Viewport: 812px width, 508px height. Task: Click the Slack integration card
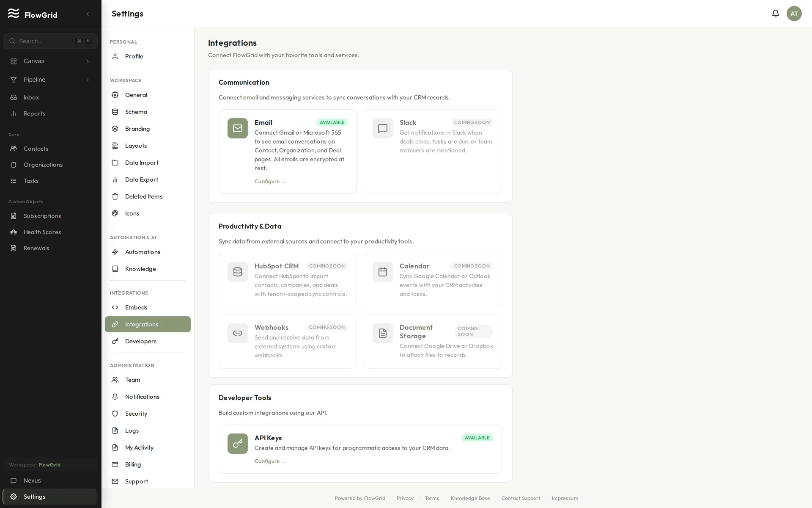[433, 152]
